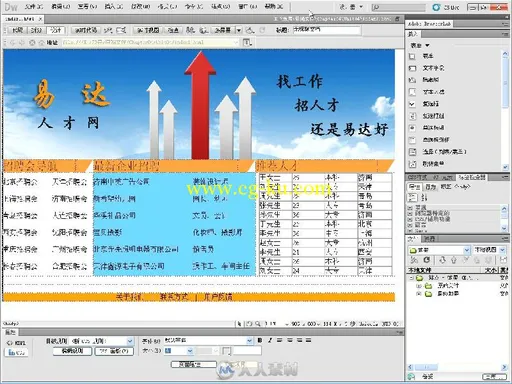Switch to Split view button
Image resolution: width=512 pixels, height=384 pixels.
tap(36, 30)
